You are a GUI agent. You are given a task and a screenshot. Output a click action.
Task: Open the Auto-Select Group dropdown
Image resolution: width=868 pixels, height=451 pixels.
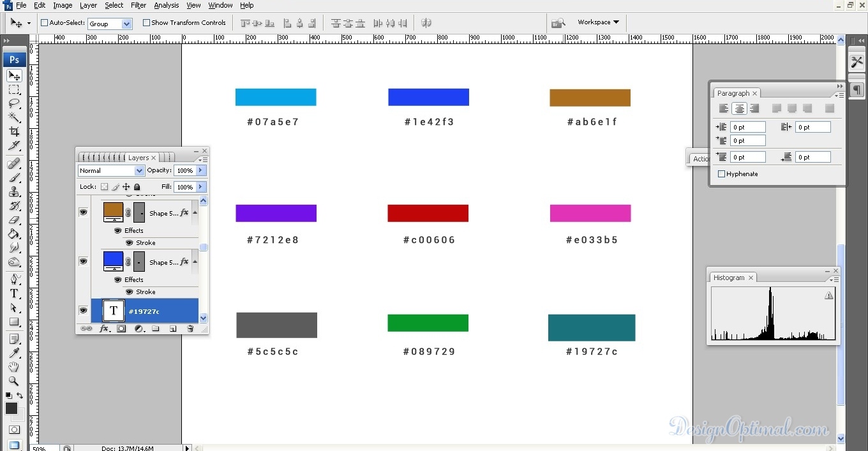click(126, 24)
